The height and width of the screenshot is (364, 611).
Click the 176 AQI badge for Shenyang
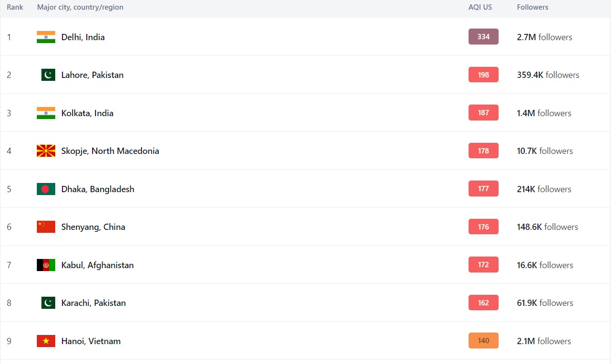tap(484, 227)
